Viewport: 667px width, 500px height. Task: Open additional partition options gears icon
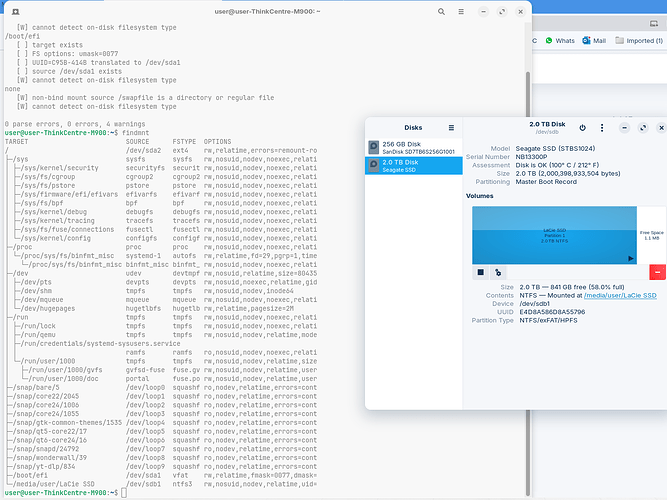pyautogui.click(x=498, y=272)
